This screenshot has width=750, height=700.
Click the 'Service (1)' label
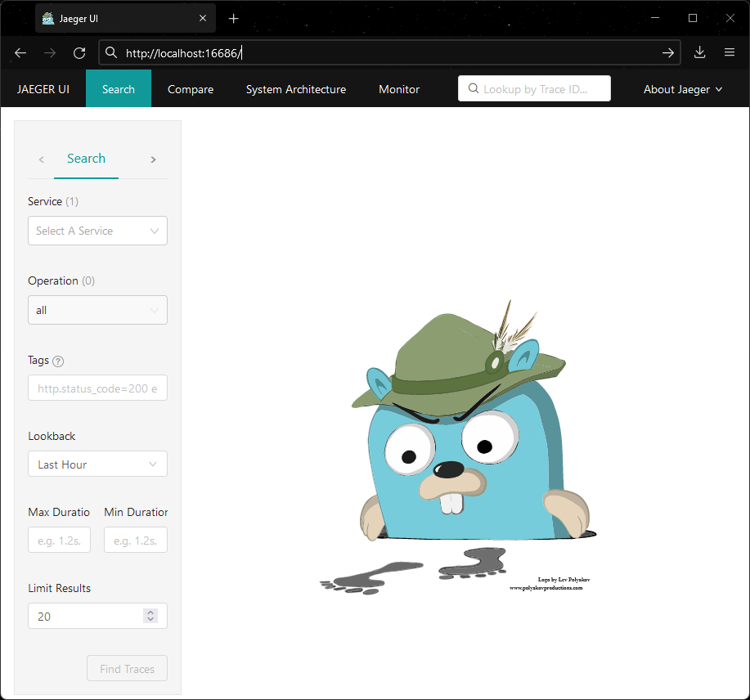tap(53, 201)
